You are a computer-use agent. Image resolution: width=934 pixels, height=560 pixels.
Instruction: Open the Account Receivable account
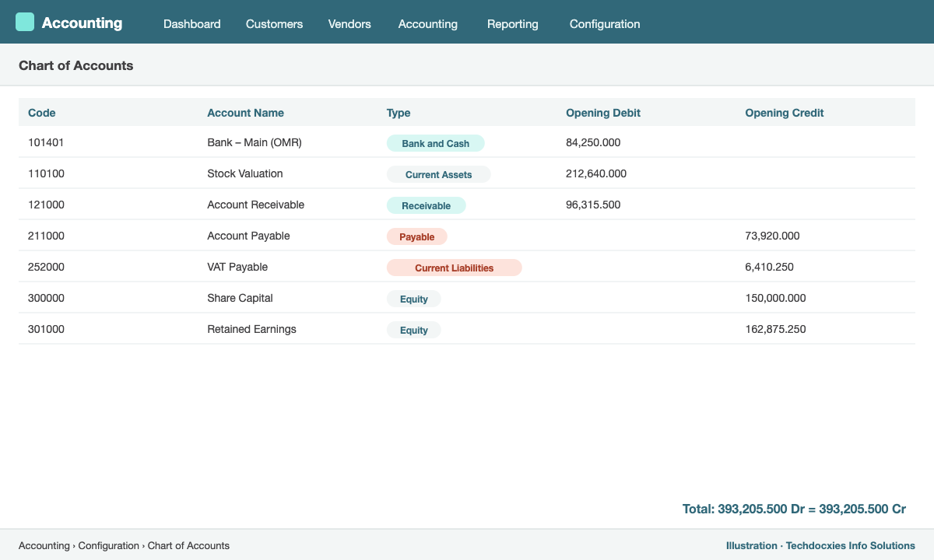(x=256, y=205)
